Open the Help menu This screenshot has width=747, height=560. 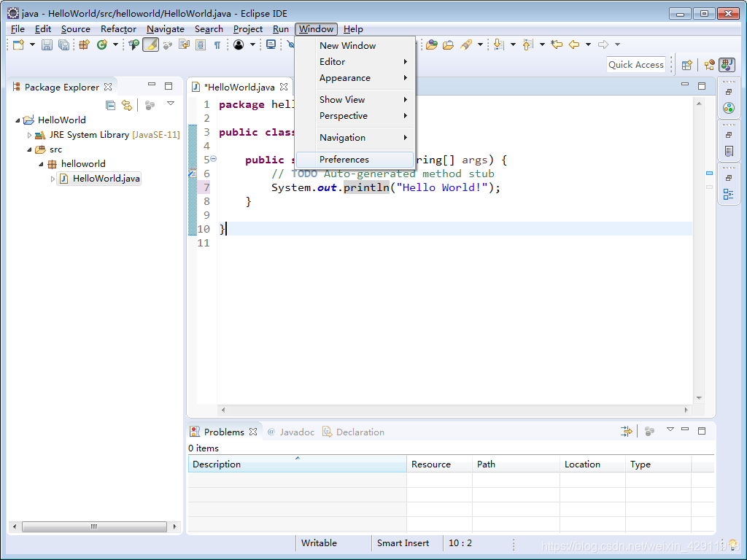pos(353,29)
